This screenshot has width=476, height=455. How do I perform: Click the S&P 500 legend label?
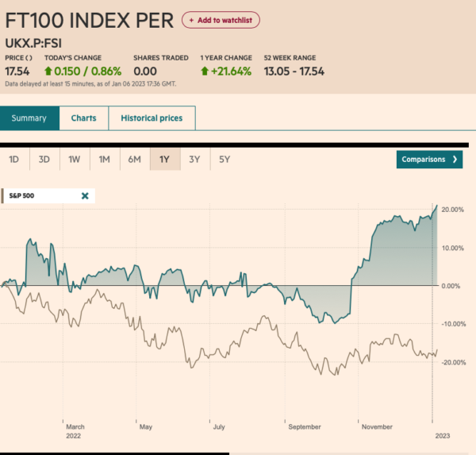click(x=21, y=196)
